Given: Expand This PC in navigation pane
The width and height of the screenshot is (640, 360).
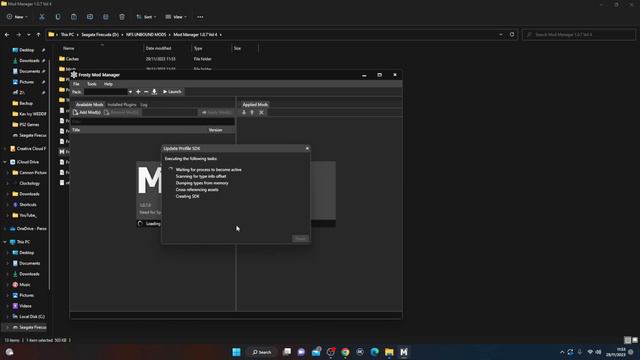Looking at the screenshot, I should [x=5, y=242].
